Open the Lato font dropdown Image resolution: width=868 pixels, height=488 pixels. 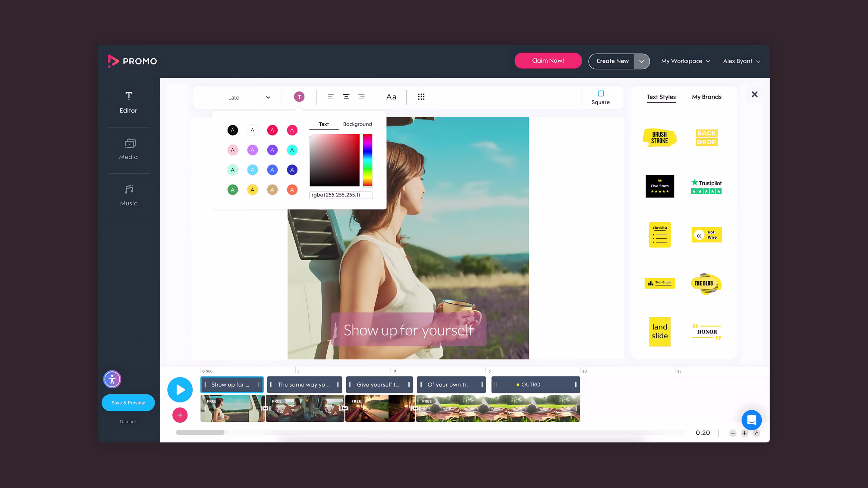coord(249,97)
